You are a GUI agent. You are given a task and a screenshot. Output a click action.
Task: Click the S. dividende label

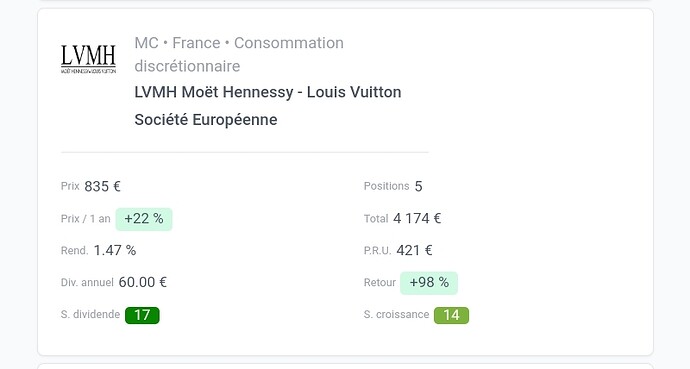pos(90,314)
